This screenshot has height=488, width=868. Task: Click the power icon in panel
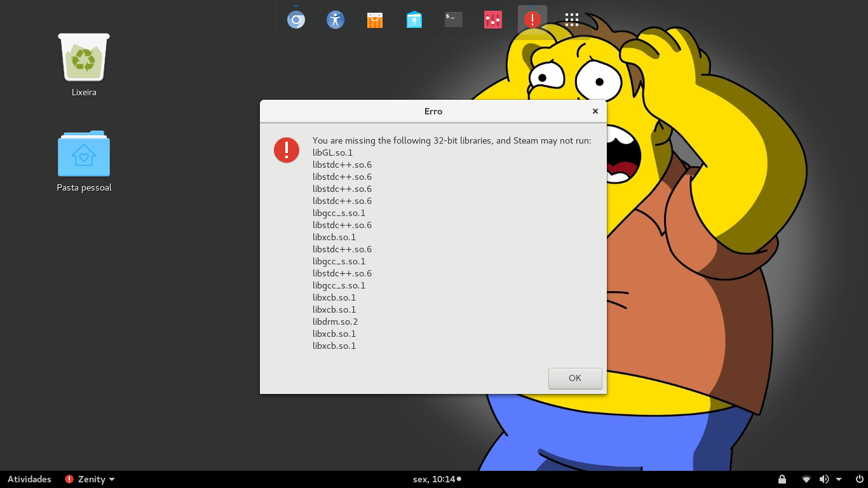pos(859,479)
